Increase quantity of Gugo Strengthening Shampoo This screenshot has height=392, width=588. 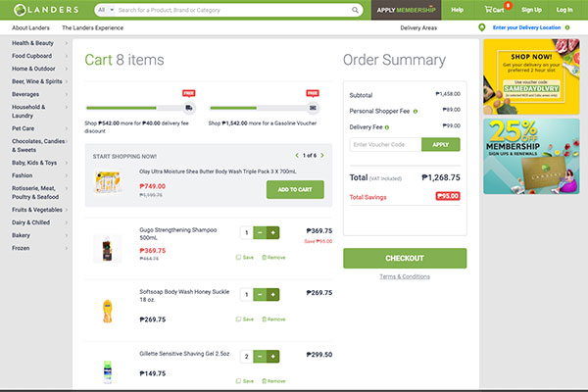click(272, 232)
